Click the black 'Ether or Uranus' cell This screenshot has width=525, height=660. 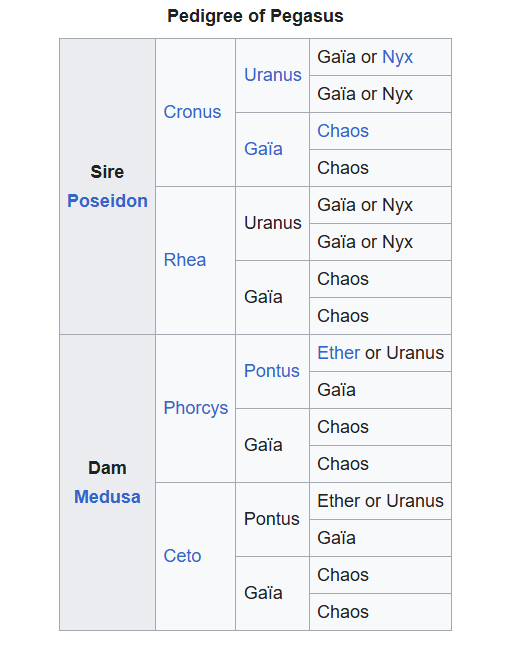pos(381,501)
